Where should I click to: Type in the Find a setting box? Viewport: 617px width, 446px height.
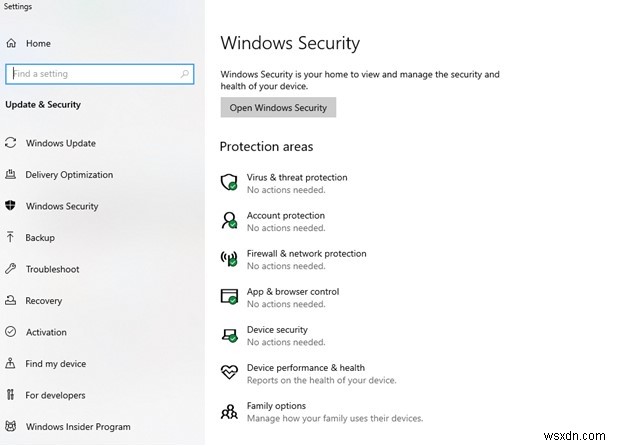[90, 74]
